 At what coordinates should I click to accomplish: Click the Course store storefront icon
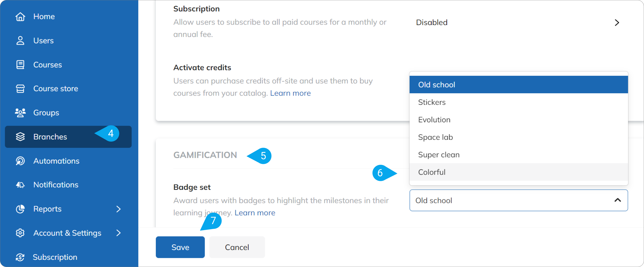(20, 88)
